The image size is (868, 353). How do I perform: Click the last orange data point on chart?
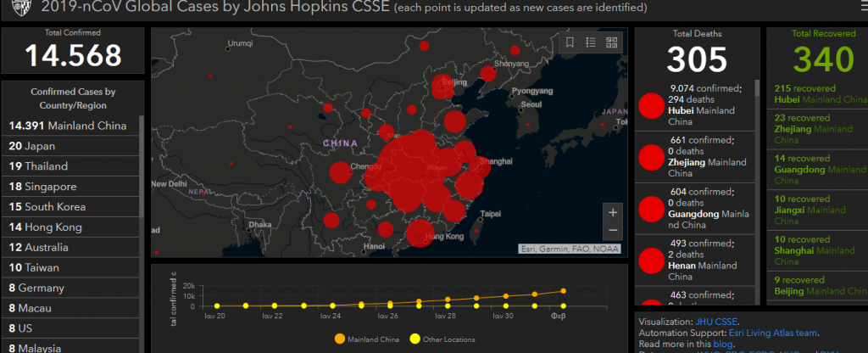[564, 291]
